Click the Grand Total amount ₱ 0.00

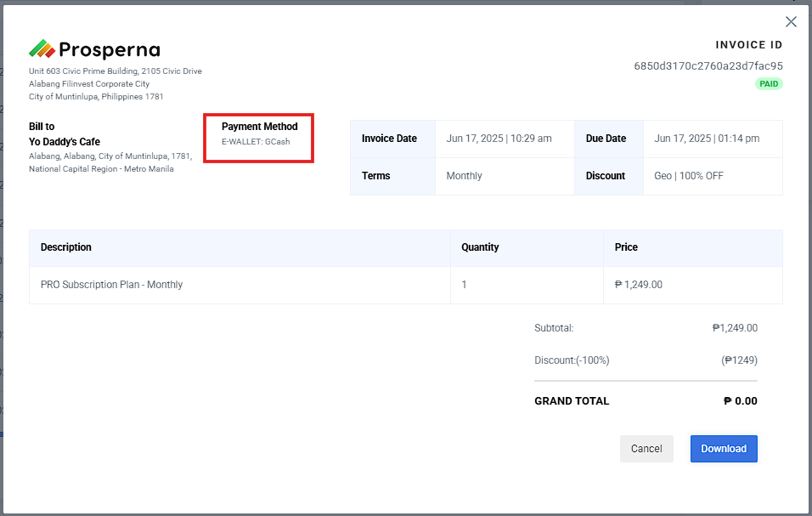740,401
